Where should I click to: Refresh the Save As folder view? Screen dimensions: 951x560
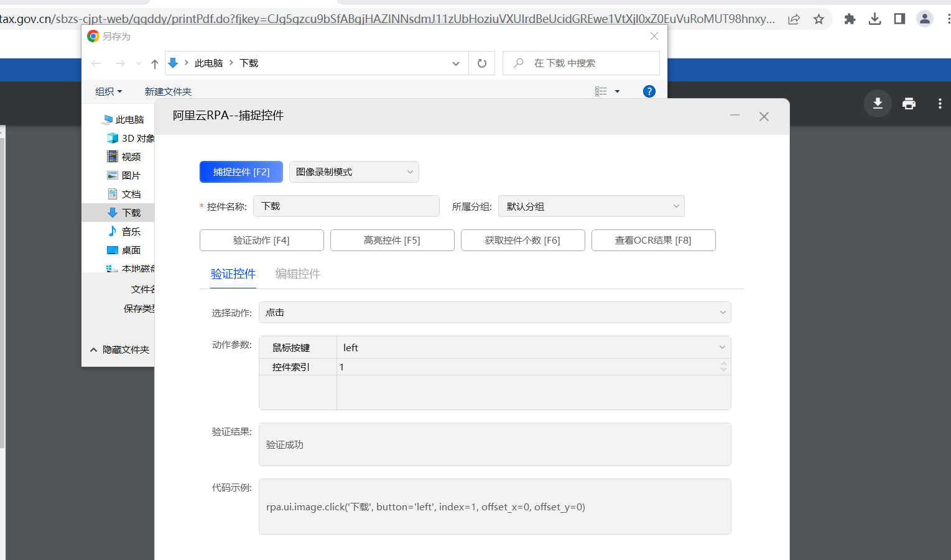[x=481, y=63]
